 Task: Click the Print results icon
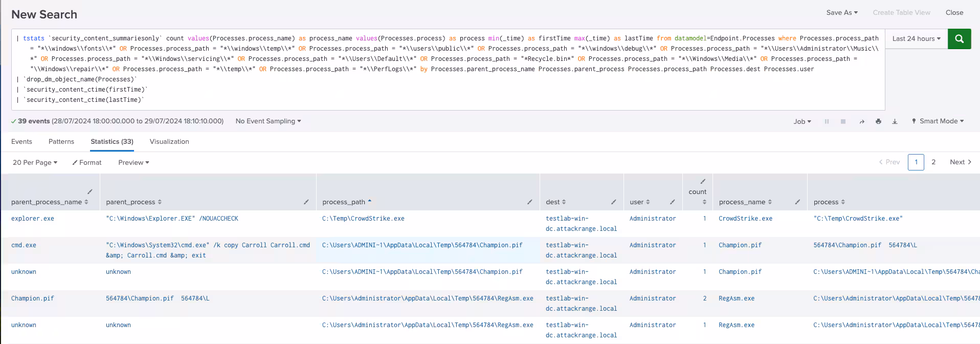pyautogui.click(x=878, y=122)
